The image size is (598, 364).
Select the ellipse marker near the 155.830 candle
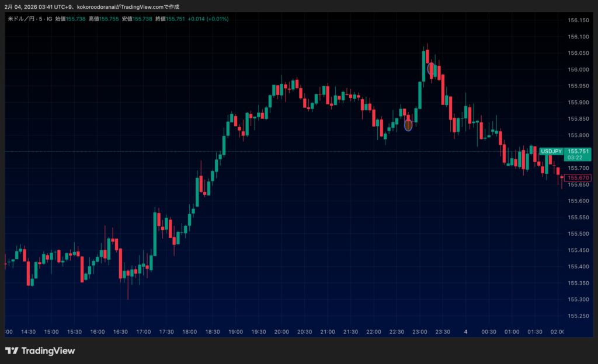tap(408, 124)
